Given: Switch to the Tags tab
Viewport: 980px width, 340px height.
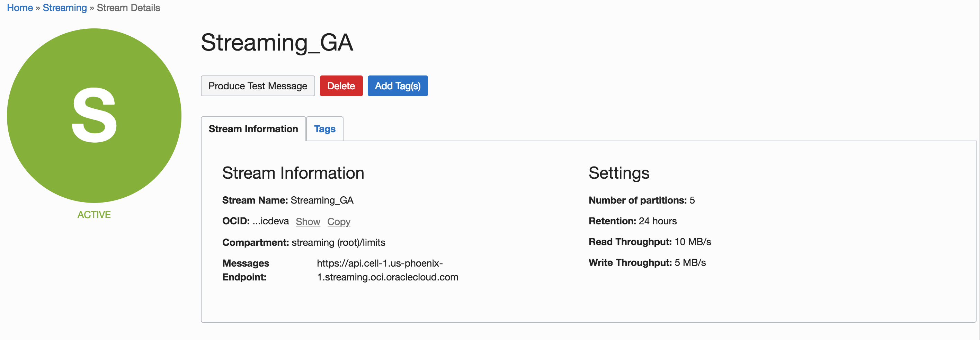Looking at the screenshot, I should (324, 129).
